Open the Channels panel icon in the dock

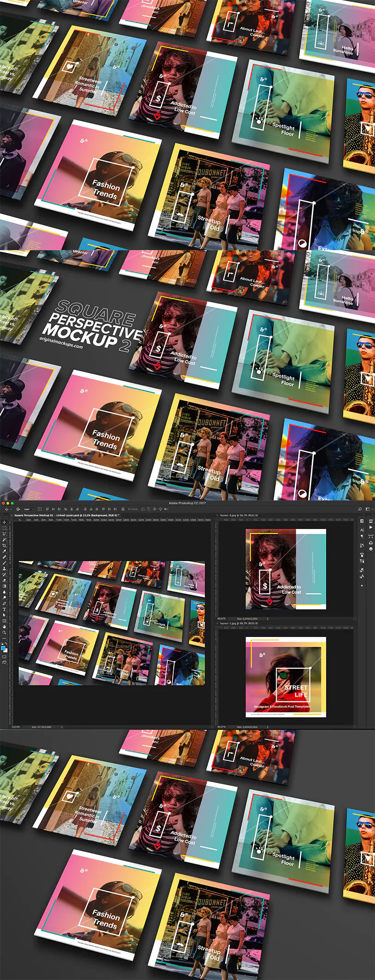[x=371, y=543]
